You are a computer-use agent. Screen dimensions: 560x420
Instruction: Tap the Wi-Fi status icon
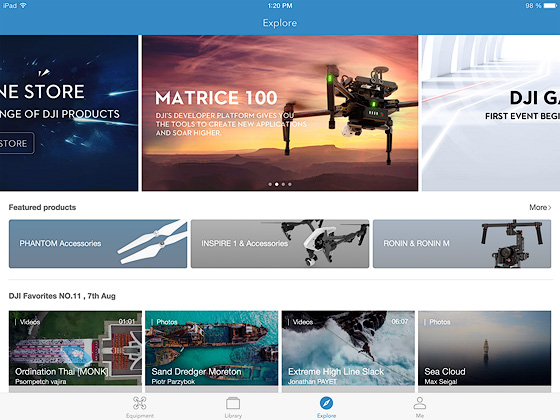click(x=23, y=5)
